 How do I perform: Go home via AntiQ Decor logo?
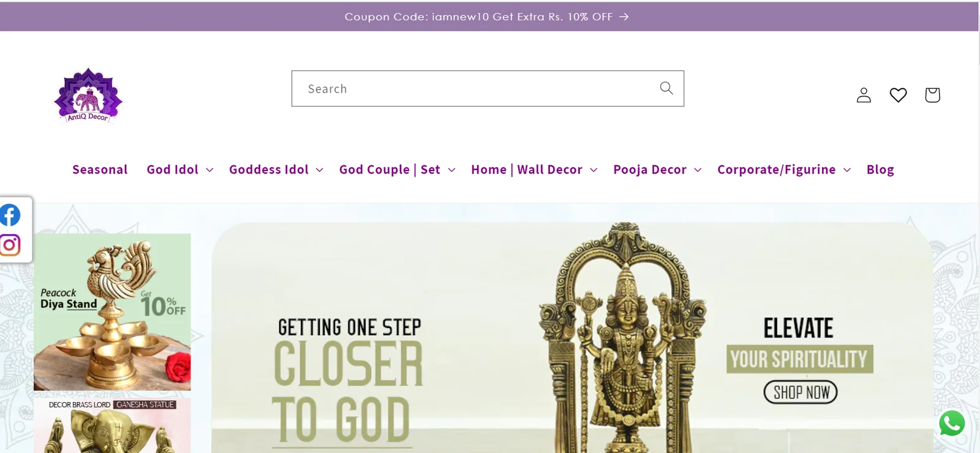[x=88, y=96]
